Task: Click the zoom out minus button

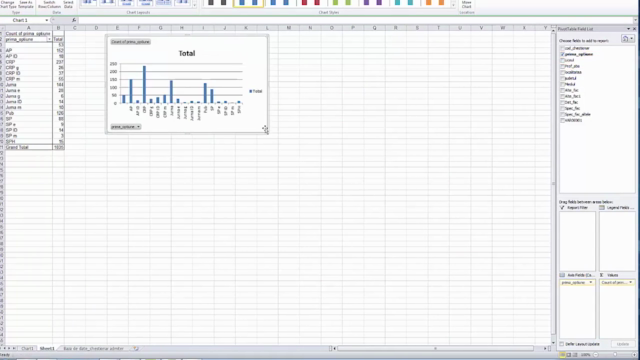Action: (x=596, y=355)
